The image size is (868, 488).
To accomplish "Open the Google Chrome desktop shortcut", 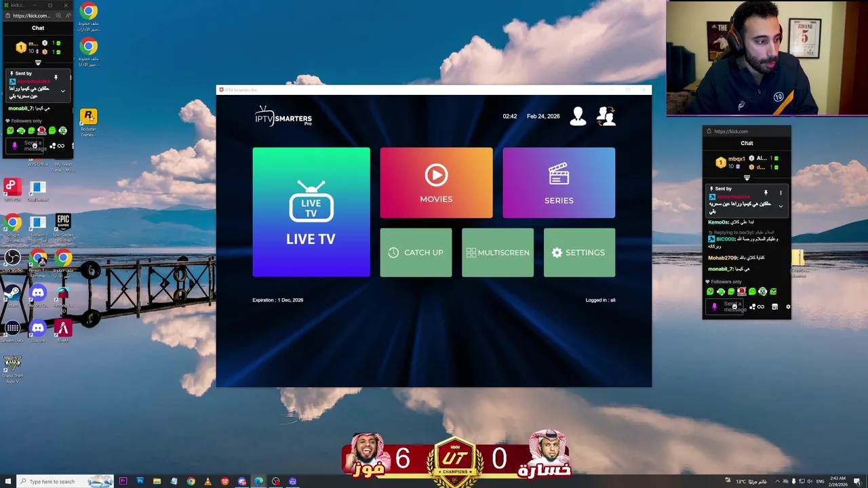I will click(12, 228).
